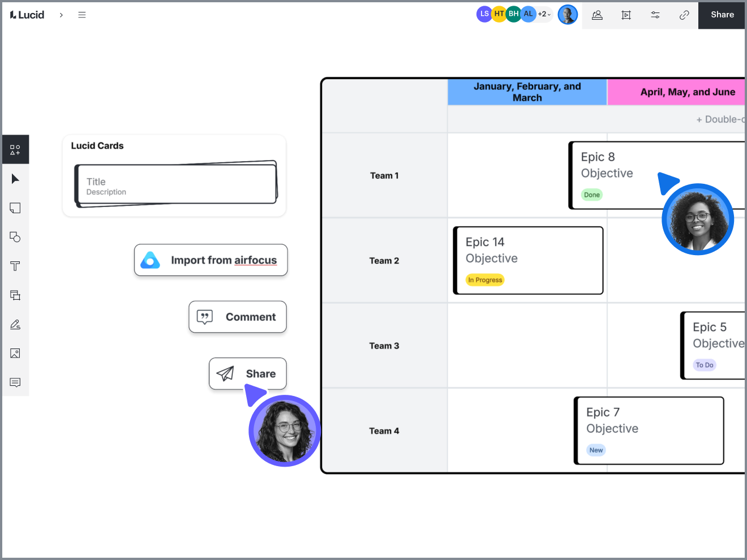
Task: Select the comment tool in sidebar
Action: click(15, 382)
